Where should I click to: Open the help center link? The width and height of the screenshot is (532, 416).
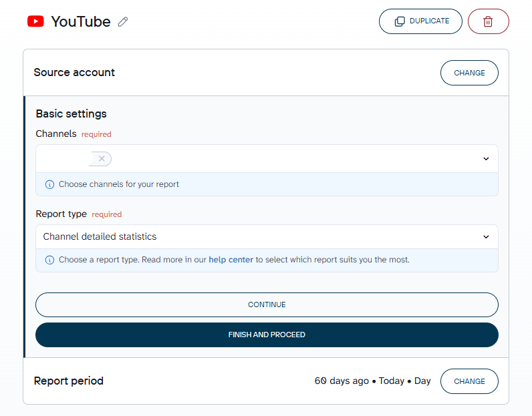coord(231,260)
